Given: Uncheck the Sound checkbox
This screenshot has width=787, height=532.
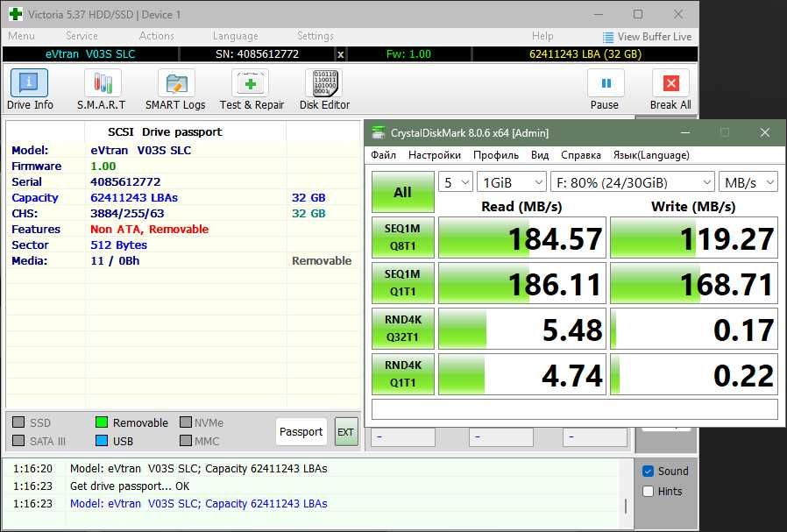Looking at the screenshot, I should coord(648,471).
